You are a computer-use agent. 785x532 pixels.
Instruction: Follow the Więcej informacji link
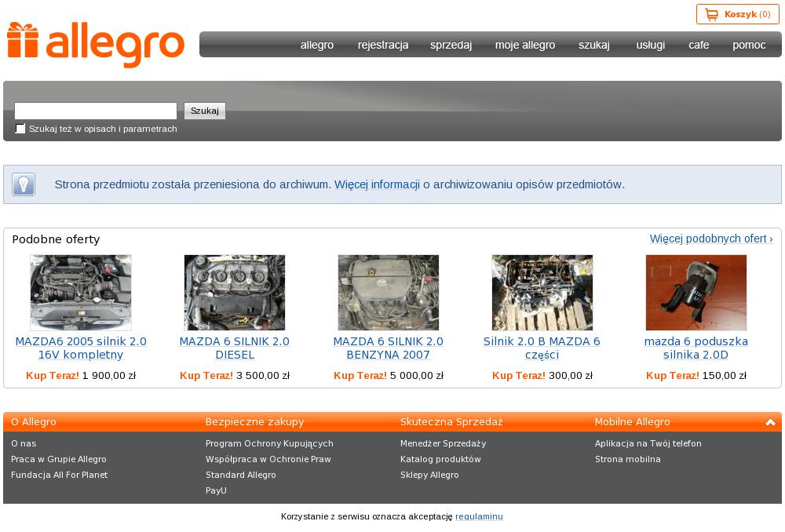tap(377, 184)
